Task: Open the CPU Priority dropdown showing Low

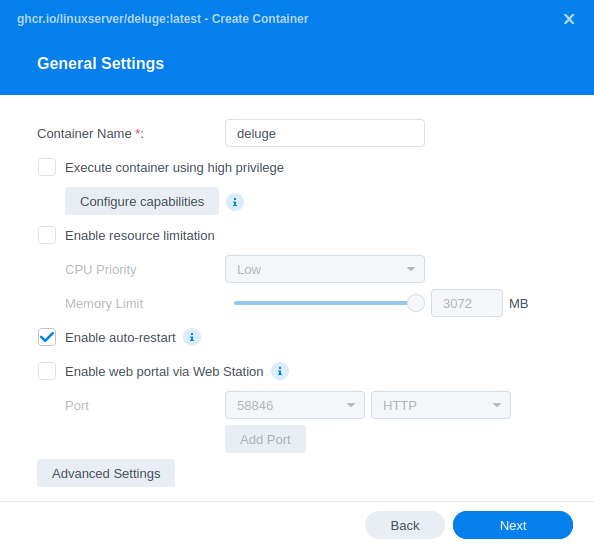Action: point(325,269)
